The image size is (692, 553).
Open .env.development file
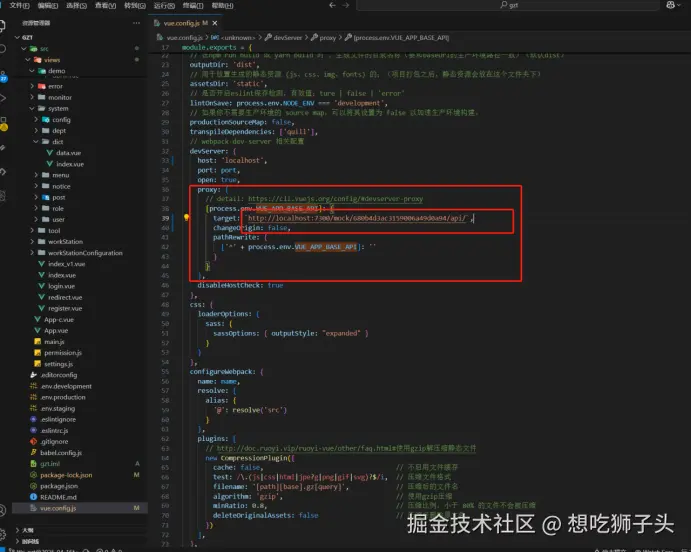point(66,386)
